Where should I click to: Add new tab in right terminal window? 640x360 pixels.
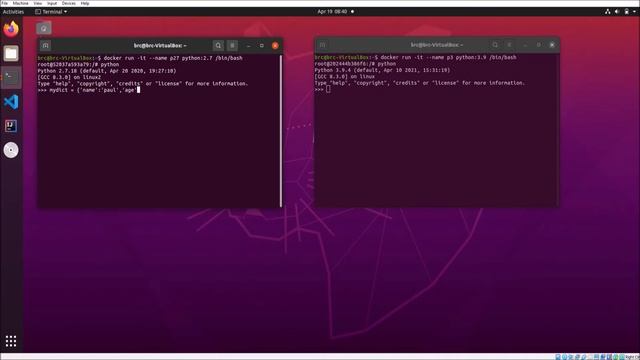(x=322, y=45)
